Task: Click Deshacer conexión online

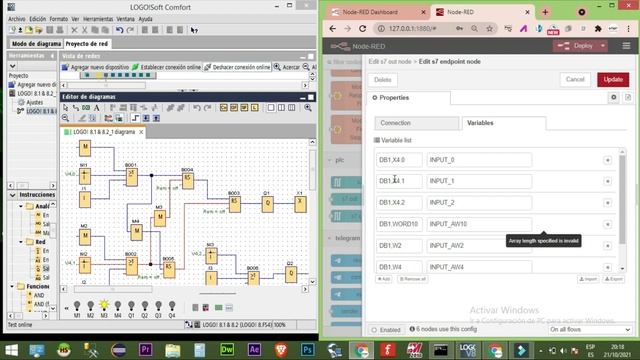Action: tap(237, 67)
